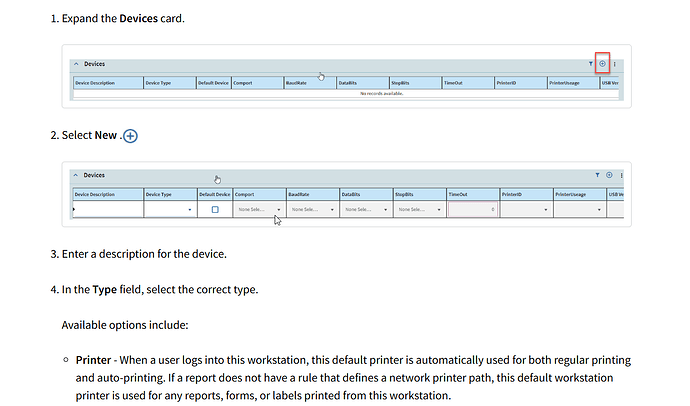Click the DataBits header in the empty grid
This screenshot has width=690, height=406.
point(363,83)
